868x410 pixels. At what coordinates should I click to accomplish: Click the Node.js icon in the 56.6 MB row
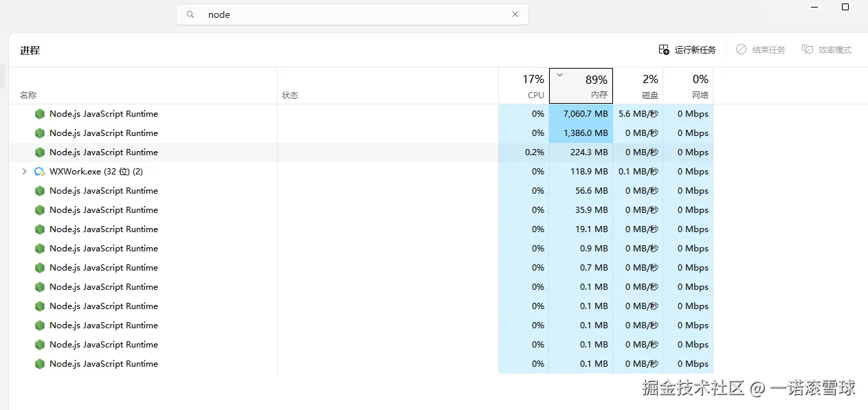[40, 191]
